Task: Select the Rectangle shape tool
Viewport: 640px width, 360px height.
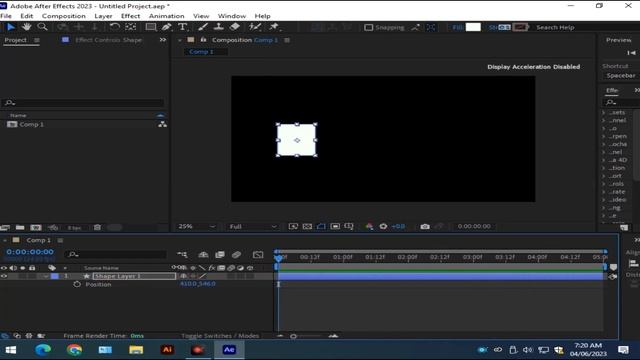Action: click(x=151, y=27)
